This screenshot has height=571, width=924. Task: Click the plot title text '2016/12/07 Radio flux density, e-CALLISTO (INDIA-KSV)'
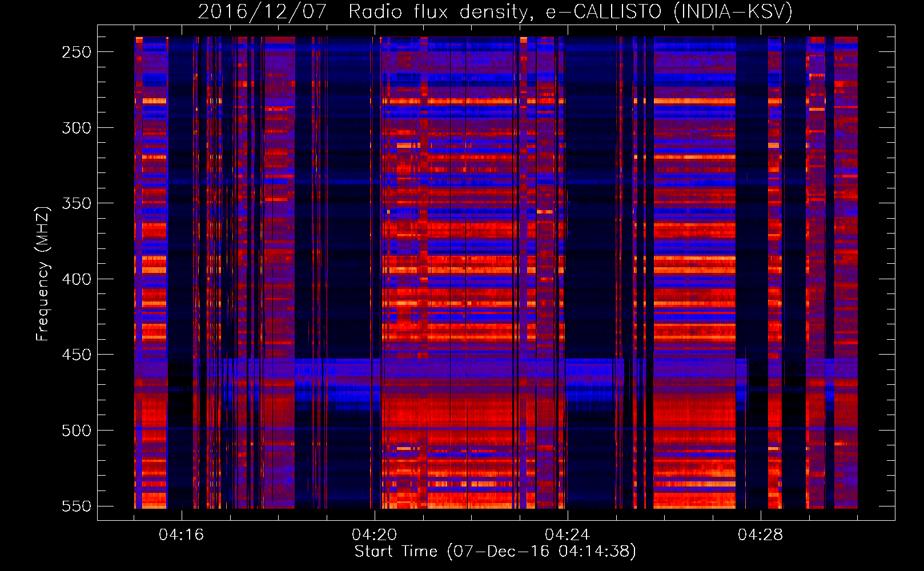click(x=495, y=12)
